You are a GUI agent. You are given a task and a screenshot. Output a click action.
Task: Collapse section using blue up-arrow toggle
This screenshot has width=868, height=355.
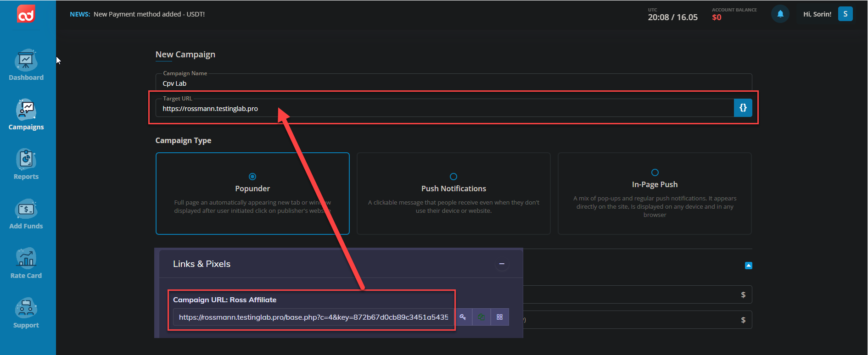pyautogui.click(x=748, y=266)
